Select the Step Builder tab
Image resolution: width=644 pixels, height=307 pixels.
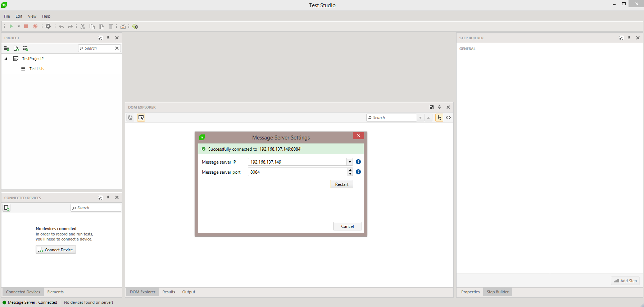coord(498,292)
